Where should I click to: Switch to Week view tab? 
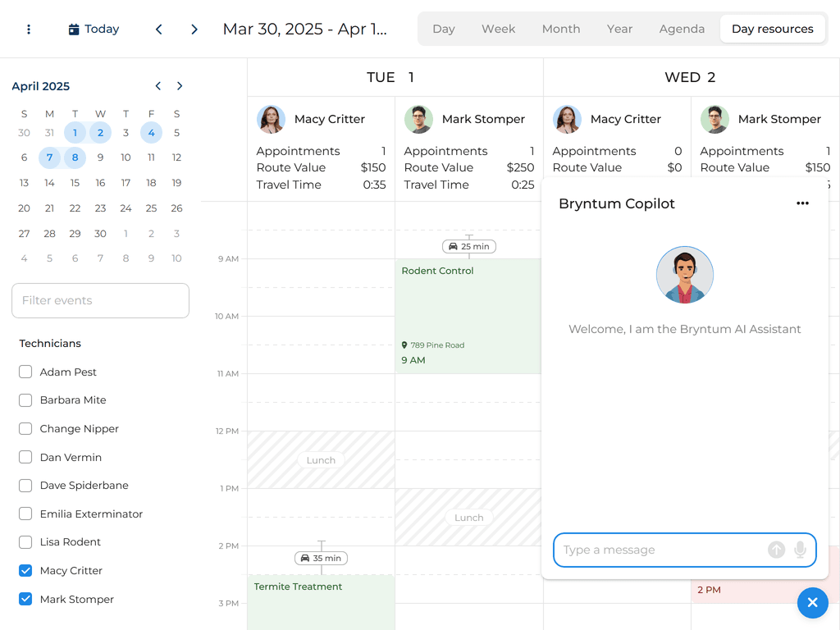(x=498, y=29)
